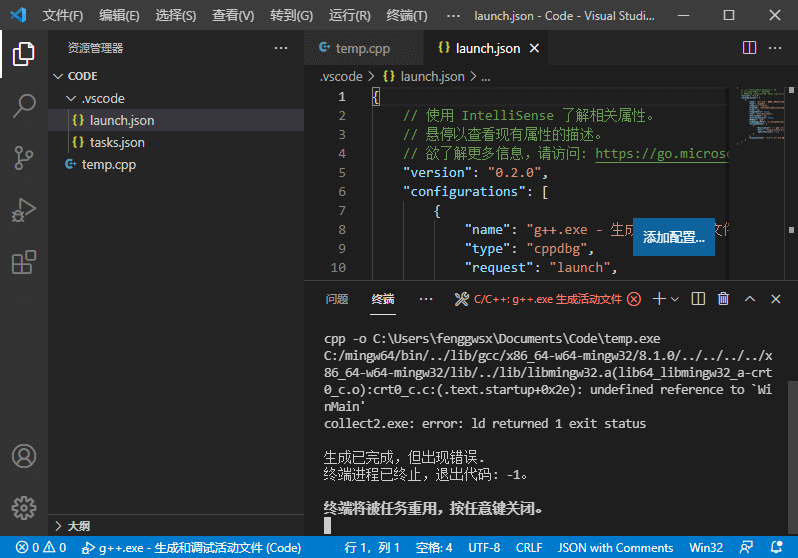Select tasks.json in the file tree
Image resolution: width=798 pixels, height=558 pixels.
pyautogui.click(x=116, y=142)
